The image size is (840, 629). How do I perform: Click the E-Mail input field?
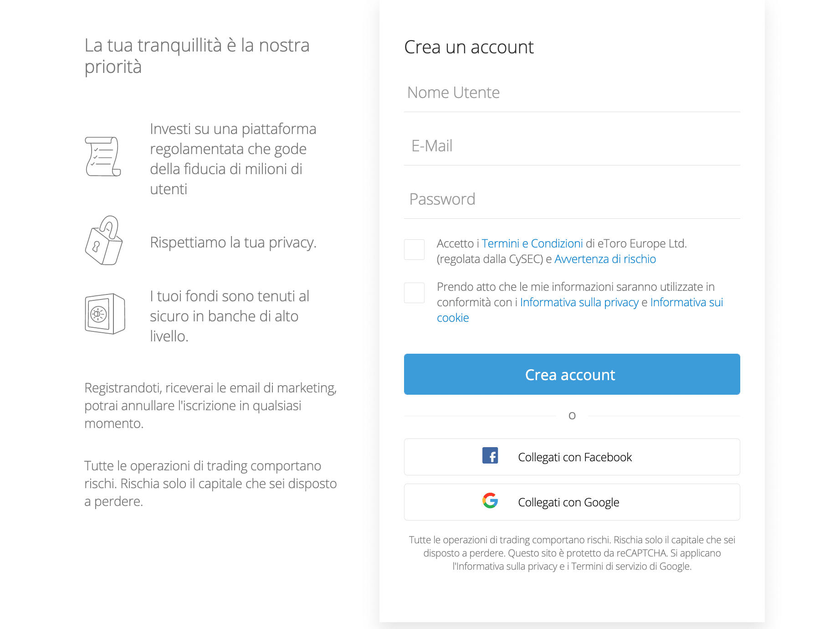click(572, 146)
